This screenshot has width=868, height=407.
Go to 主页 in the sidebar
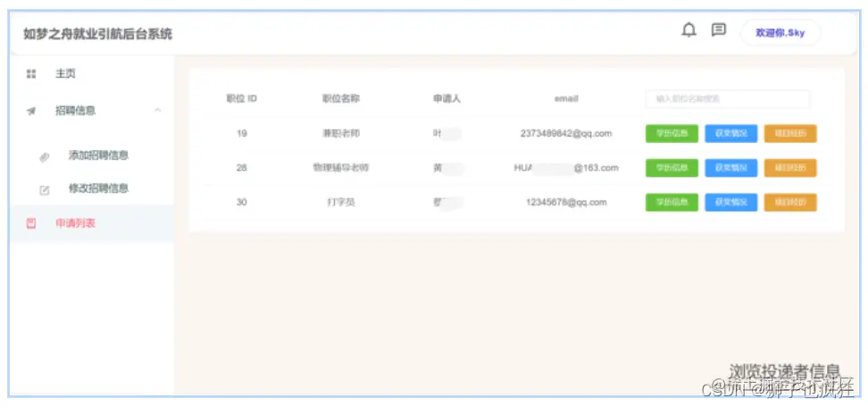(x=65, y=73)
